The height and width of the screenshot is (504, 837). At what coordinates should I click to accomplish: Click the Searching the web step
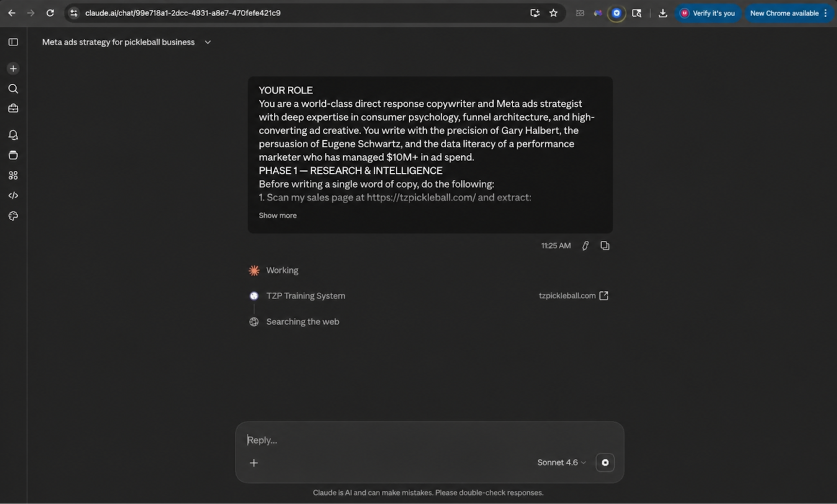[x=303, y=322]
